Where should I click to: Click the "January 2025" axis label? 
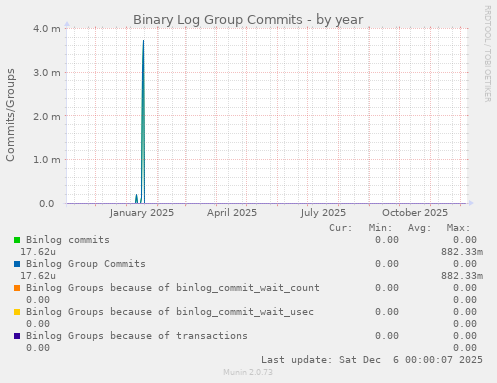[142, 213]
